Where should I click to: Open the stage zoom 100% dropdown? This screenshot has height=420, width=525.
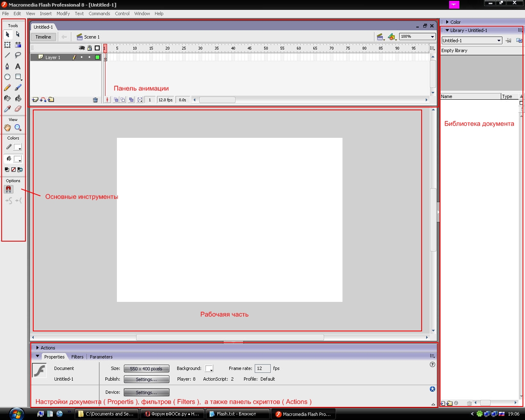pos(432,37)
